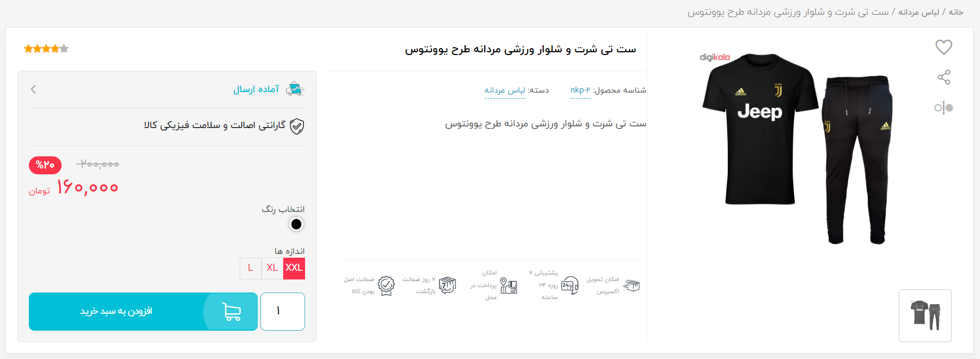Click the 24/7 support headset icon
980x359 pixels.
click(x=570, y=285)
